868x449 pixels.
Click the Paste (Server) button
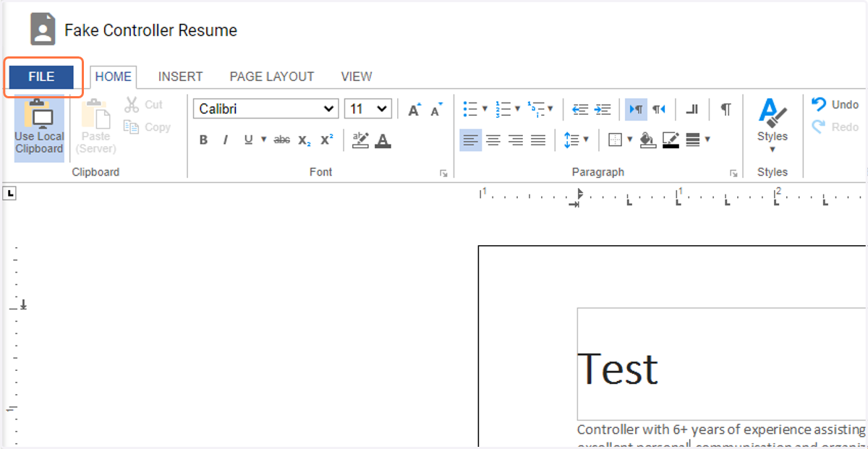(x=95, y=128)
